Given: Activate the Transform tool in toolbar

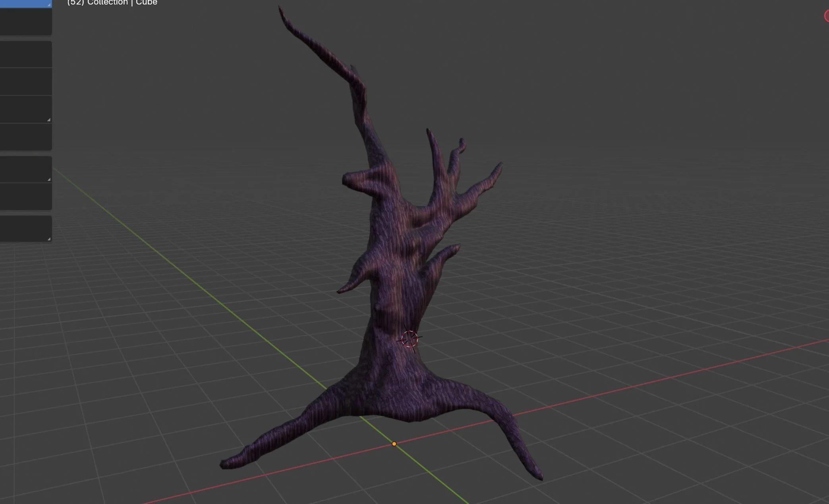Looking at the screenshot, I should (x=25, y=137).
